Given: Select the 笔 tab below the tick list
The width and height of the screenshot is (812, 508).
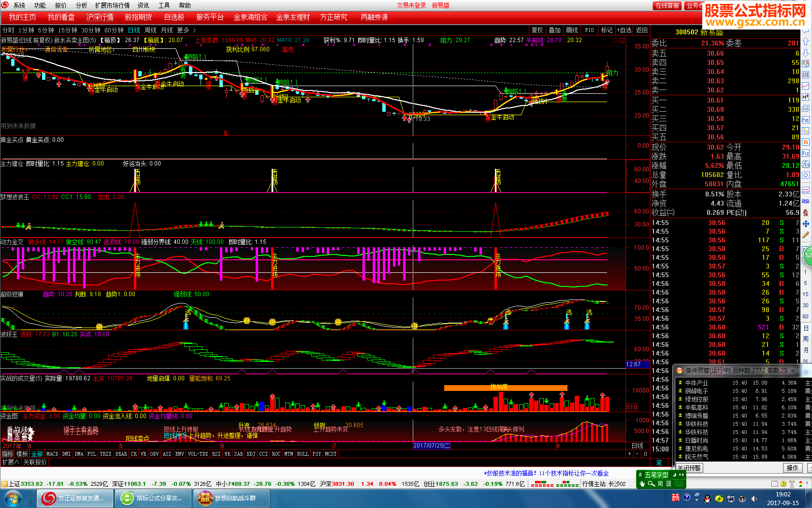Looking at the screenshot, I should pyautogui.click(x=659, y=463).
